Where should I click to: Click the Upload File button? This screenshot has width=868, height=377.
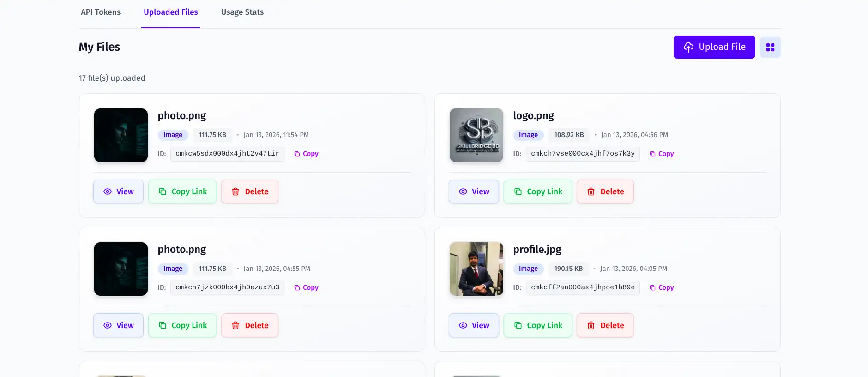(x=714, y=47)
